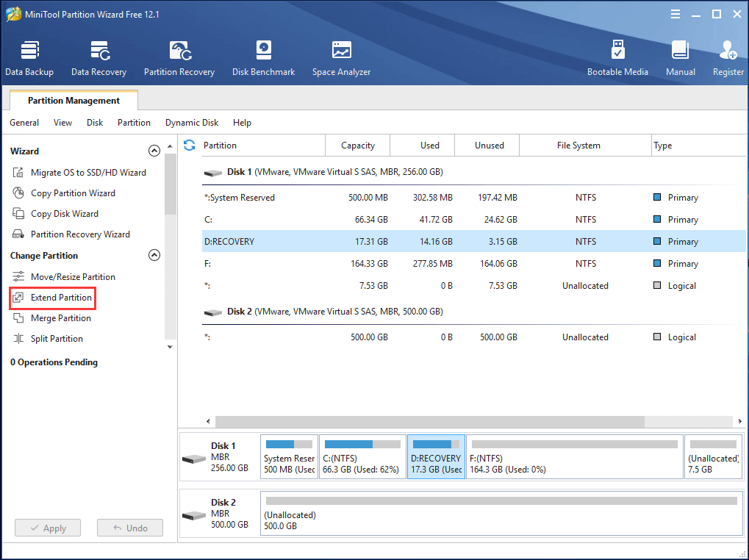Screen dimensions: 749x560
Task: Click the Register icon
Action: point(728,51)
